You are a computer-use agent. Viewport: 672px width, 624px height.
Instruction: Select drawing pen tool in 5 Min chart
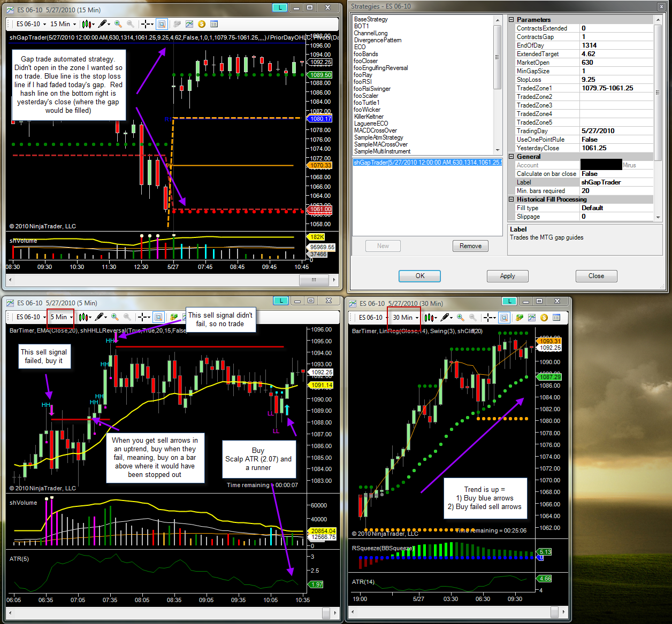tap(101, 317)
